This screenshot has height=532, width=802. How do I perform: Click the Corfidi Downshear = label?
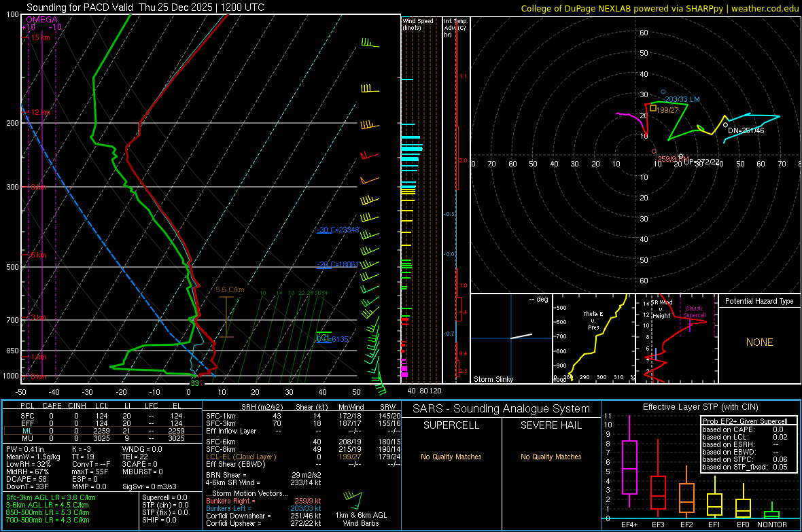point(239,516)
